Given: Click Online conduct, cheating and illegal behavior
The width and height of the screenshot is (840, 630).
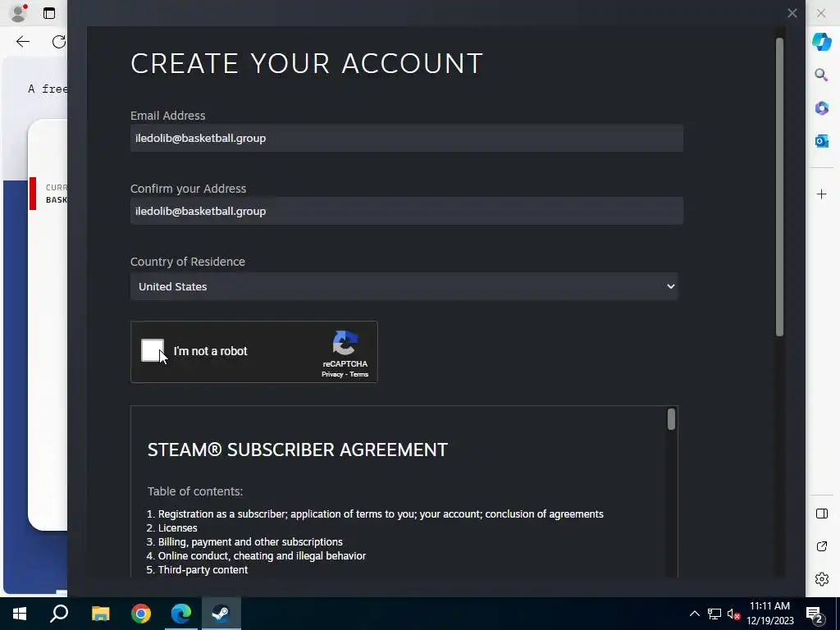Looking at the screenshot, I should [262, 555].
